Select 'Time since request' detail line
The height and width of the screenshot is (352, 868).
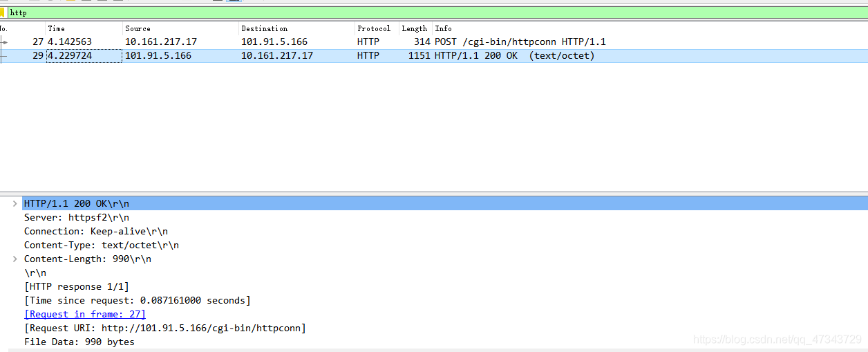[137, 300]
